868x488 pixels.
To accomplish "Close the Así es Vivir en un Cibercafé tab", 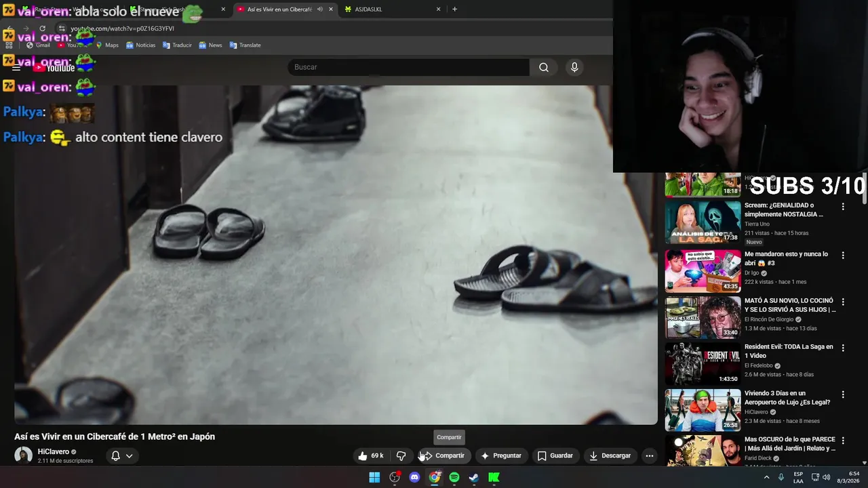I will click(331, 9).
